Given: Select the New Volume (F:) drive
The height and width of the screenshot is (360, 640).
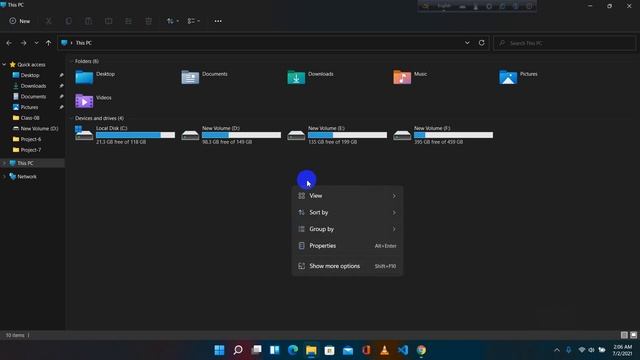Looking at the screenshot, I should click(443, 135).
